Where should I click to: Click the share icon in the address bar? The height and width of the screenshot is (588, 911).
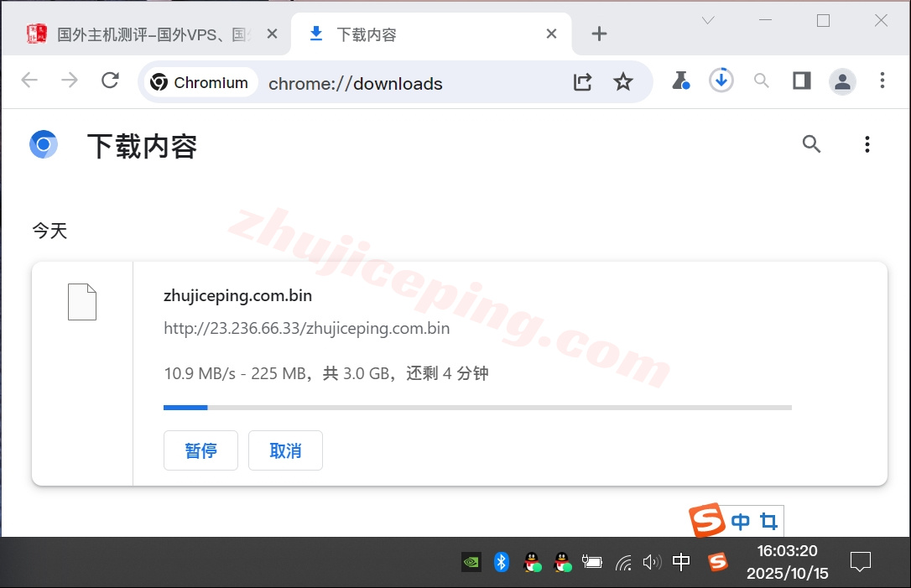pyautogui.click(x=582, y=81)
